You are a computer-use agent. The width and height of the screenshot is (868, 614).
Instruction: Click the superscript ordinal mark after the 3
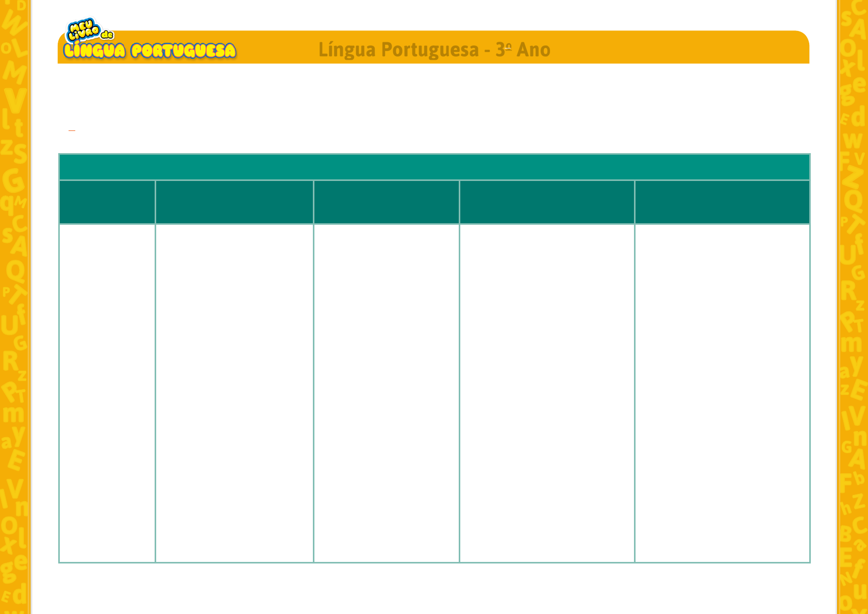point(508,46)
